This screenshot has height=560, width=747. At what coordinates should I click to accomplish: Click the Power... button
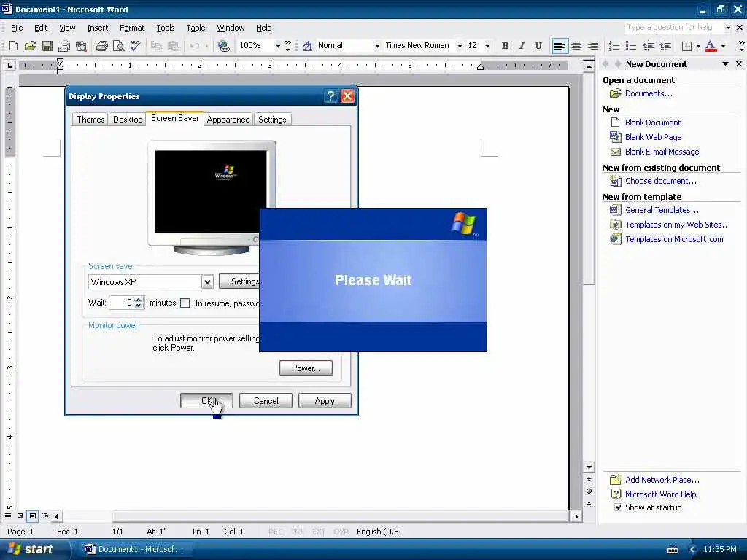[x=306, y=368]
